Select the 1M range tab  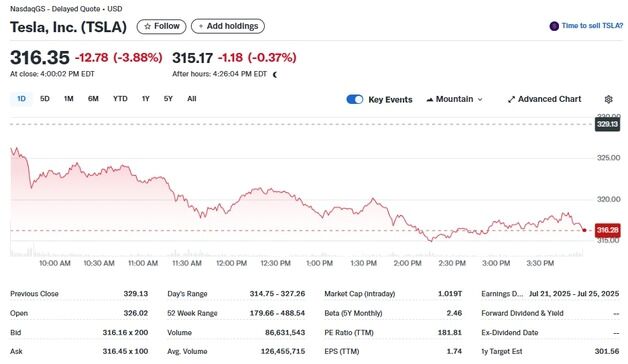point(69,99)
